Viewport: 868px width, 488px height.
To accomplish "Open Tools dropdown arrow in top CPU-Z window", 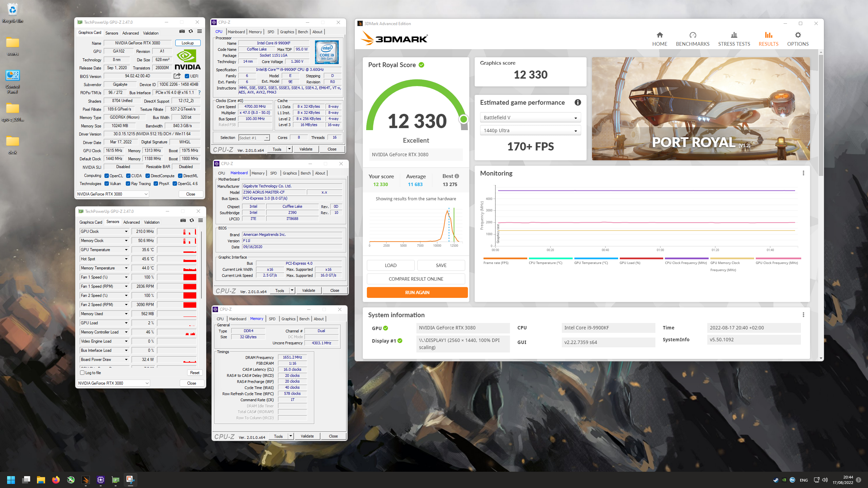I will [x=289, y=149].
